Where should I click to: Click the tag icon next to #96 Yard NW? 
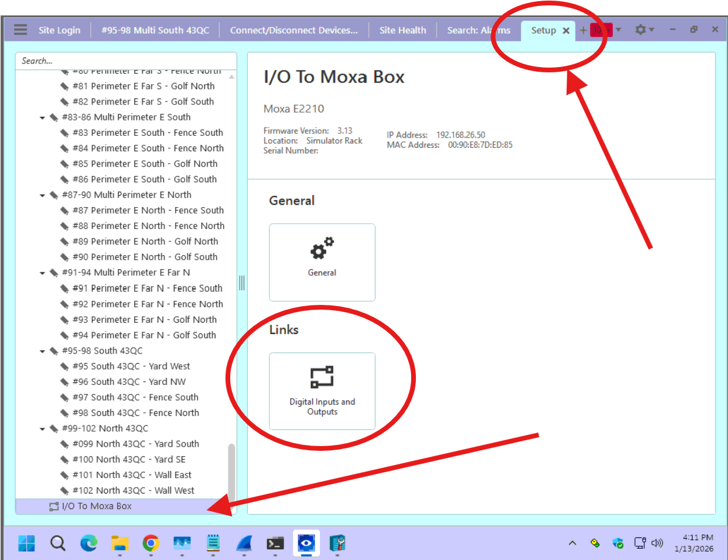click(x=65, y=381)
